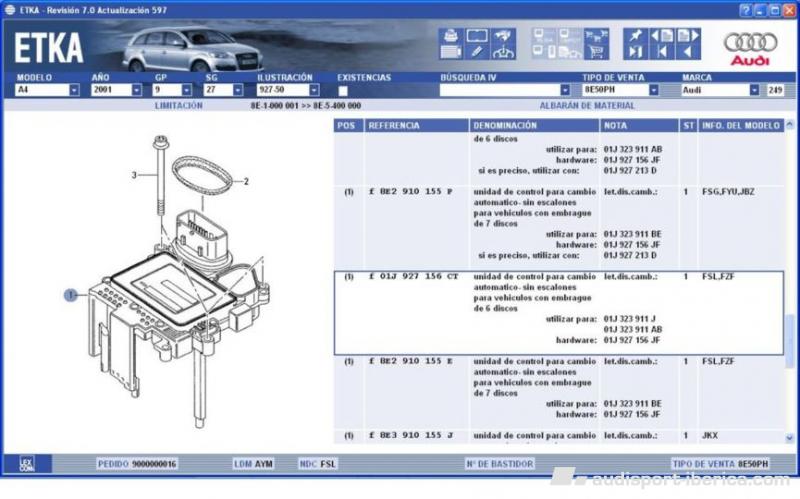
Task: Click the DENOMINACIÓN column header
Action: [534, 126]
